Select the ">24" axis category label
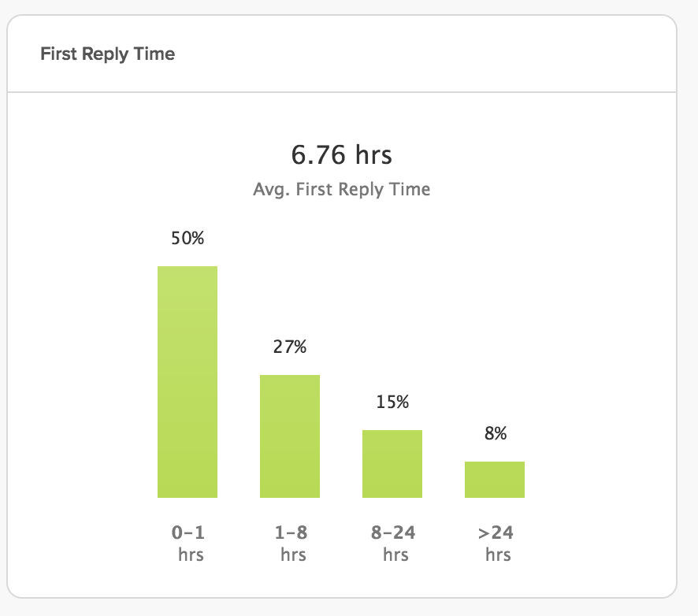The image size is (698, 616). coord(495,533)
